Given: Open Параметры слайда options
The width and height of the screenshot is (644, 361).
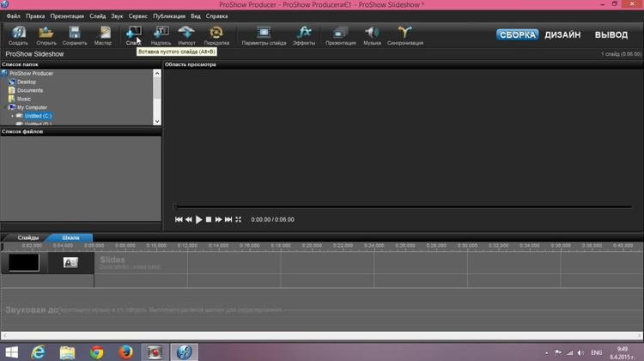Looking at the screenshot, I should point(264,35).
